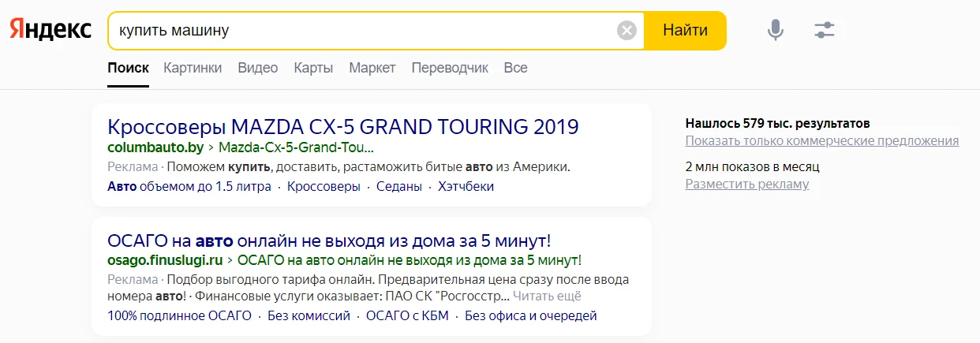Viewport: 980px width, 343px height.
Task: Open Кроссоверы MAZDA CX-5 GRAND TOURING result
Action: 343,126
